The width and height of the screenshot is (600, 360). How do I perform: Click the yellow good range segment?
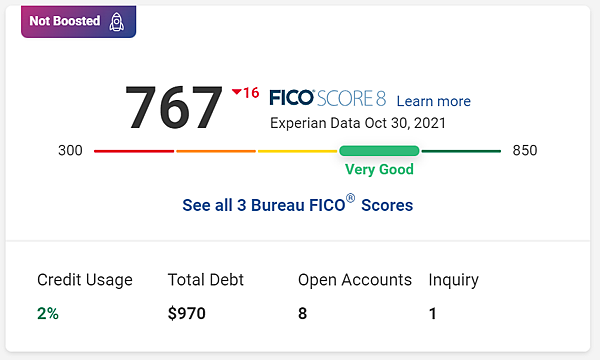click(297, 151)
